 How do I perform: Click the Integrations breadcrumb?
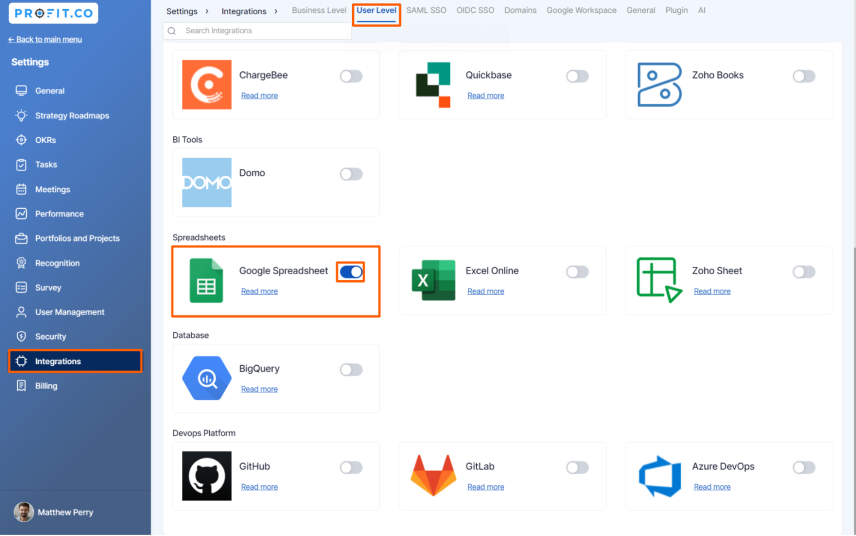click(x=243, y=11)
